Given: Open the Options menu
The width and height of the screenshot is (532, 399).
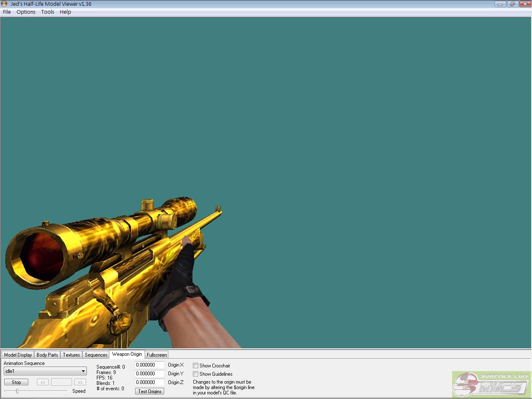Looking at the screenshot, I should pyautogui.click(x=26, y=12).
